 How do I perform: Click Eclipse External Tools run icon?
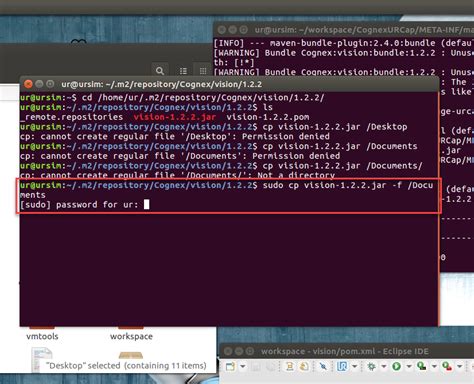(x=447, y=366)
